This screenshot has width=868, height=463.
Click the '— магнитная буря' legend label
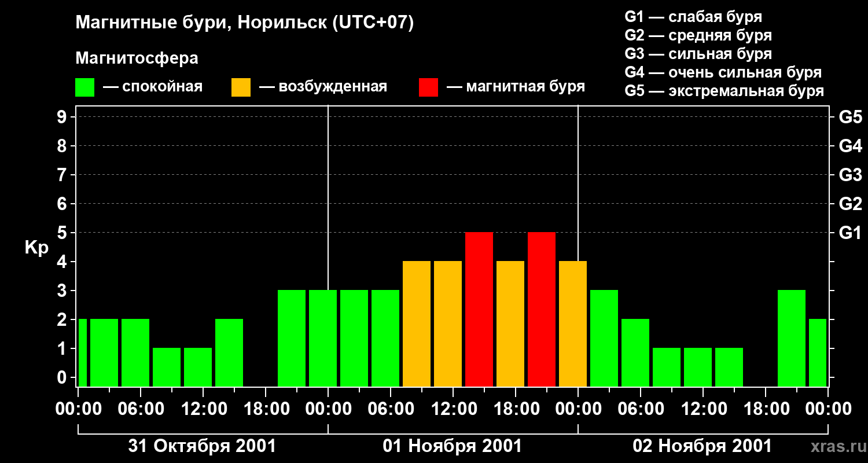pos(516,87)
